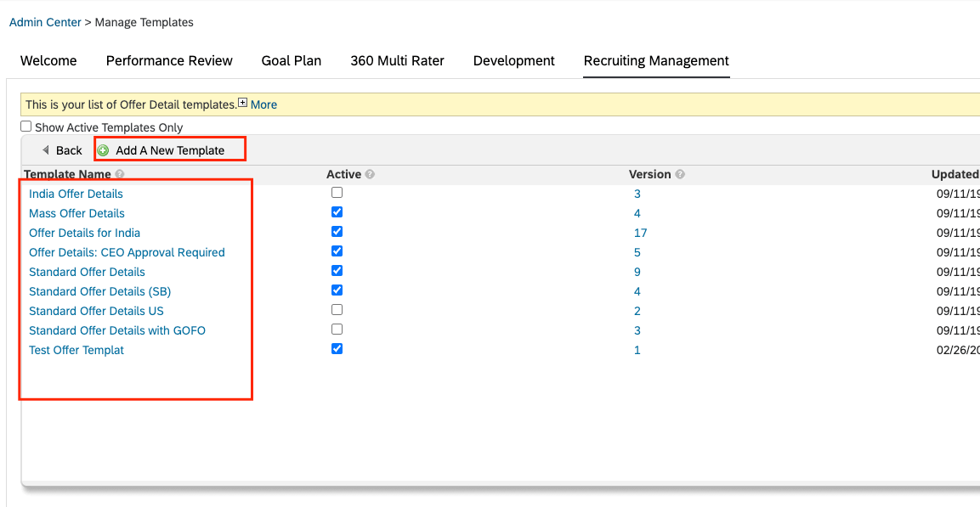Screen dimensions: 980x507
Task: Open the Development tab
Action: pos(513,60)
